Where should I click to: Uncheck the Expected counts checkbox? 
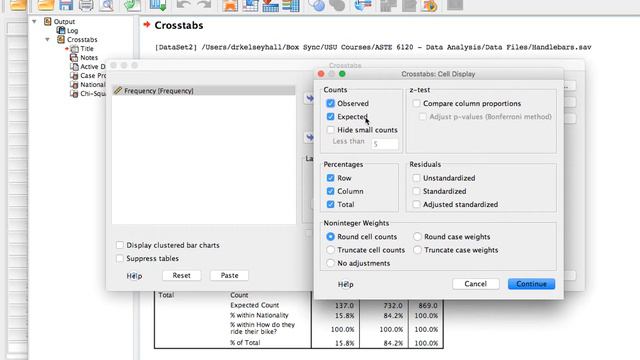[x=331, y=116]
